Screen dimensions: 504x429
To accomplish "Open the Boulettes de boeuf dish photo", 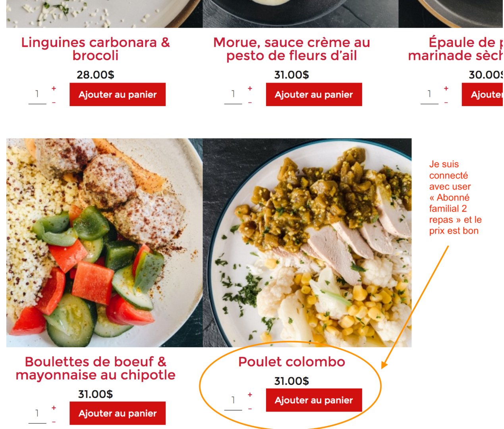I will [x=104, y=243].
